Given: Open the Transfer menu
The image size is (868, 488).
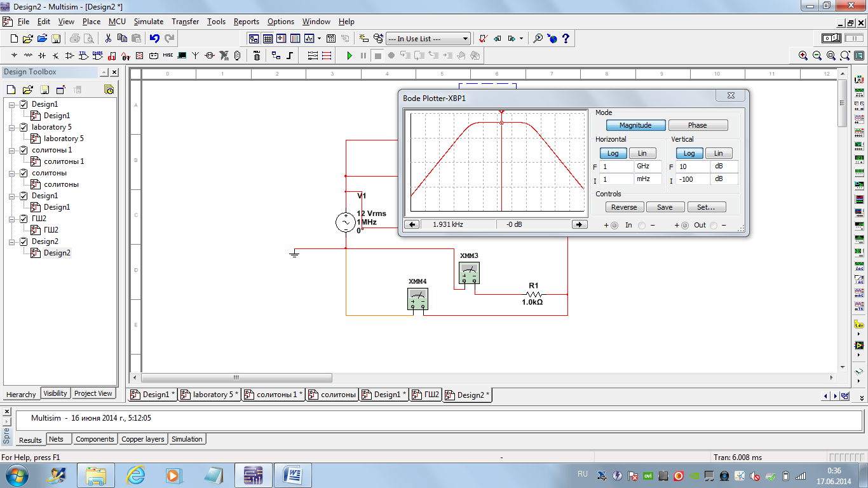Looking at the screenshot, I should coord(185,22).
